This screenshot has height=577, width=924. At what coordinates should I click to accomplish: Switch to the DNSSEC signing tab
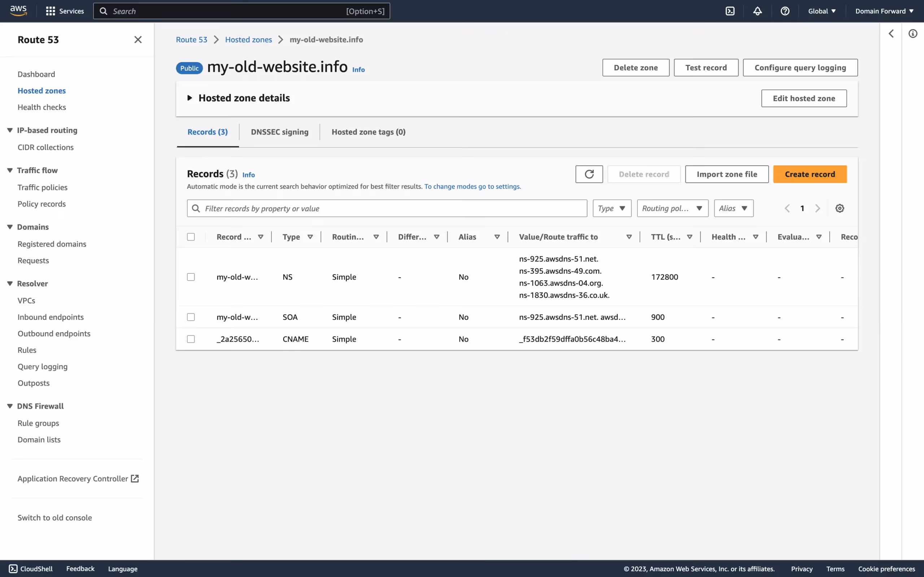279,132
